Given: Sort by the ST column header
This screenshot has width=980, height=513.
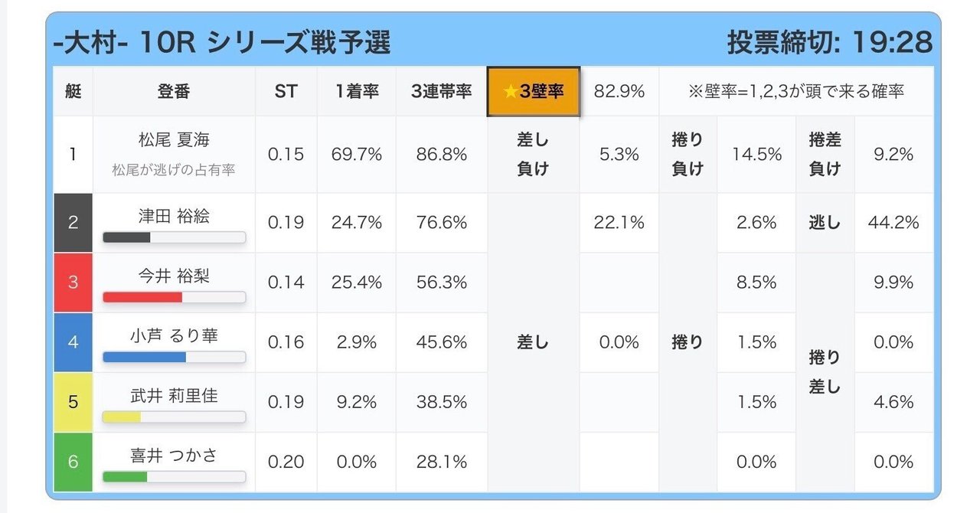Looking at the screenshot, I should (286, 92).
